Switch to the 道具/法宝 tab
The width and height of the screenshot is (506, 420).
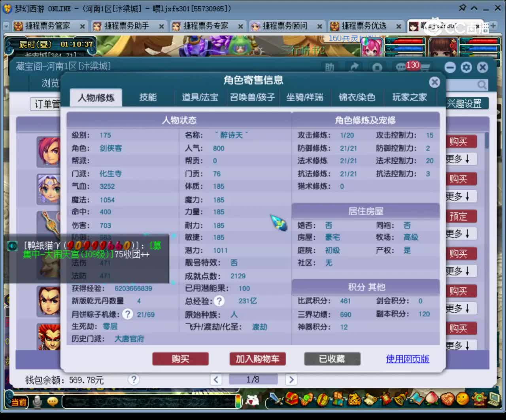(x=200, y=97)
